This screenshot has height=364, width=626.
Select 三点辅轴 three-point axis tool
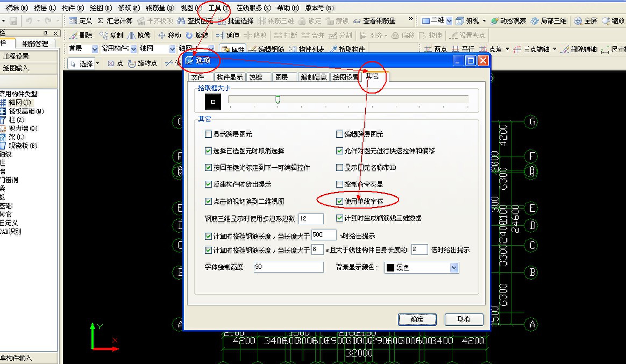tap(531, 49)
